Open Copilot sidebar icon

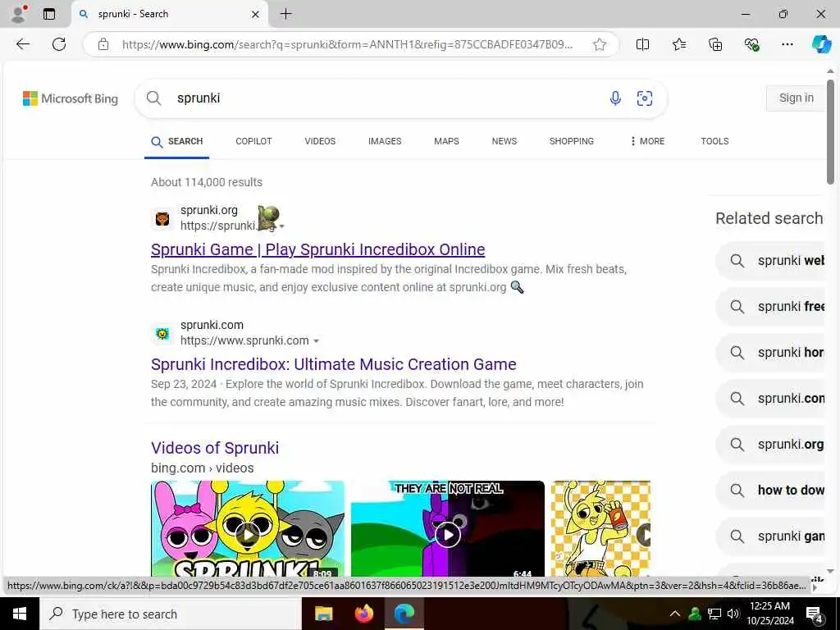click(820, 44)
